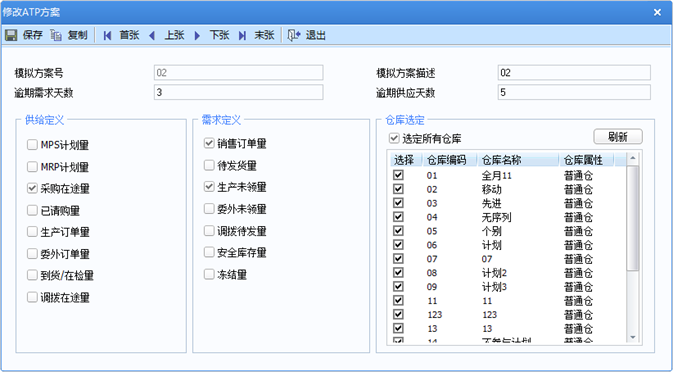This screenshot has width=673, height=372.
Task: Select 上张 in the toolbar
Action: tap(174, 35)
